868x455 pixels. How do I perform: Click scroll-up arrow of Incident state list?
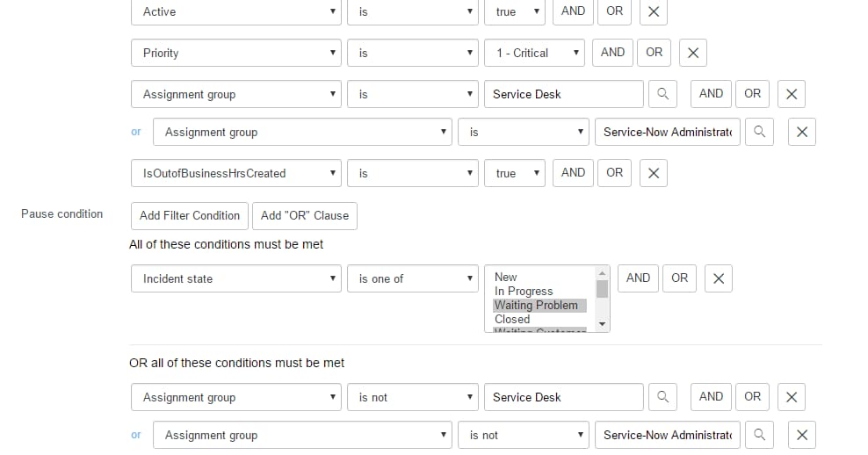[x=603, y=273]
